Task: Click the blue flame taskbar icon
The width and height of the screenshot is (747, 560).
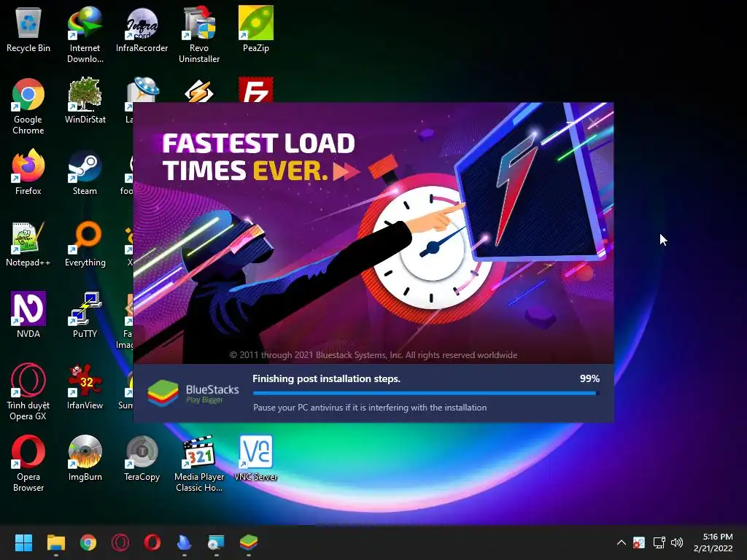Action: pyautogui.click(x=185, y=542)
